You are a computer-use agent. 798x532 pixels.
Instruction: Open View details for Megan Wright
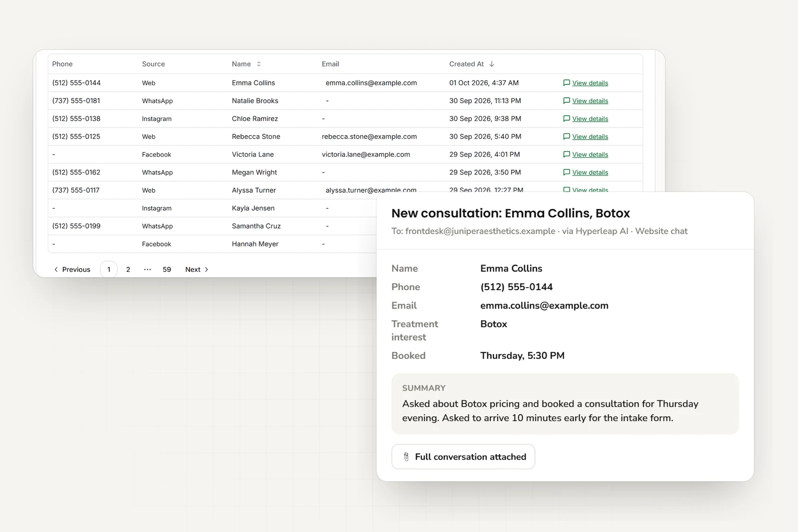590,173
